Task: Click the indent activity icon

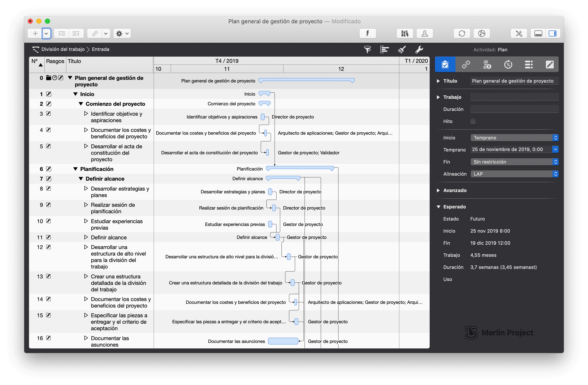Action: click(x=62, y=33)
